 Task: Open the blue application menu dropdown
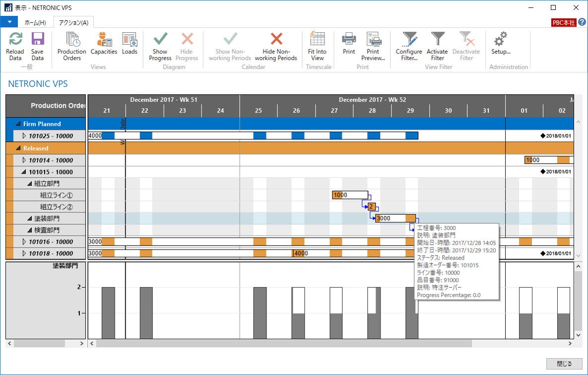(x=9, y=22)
